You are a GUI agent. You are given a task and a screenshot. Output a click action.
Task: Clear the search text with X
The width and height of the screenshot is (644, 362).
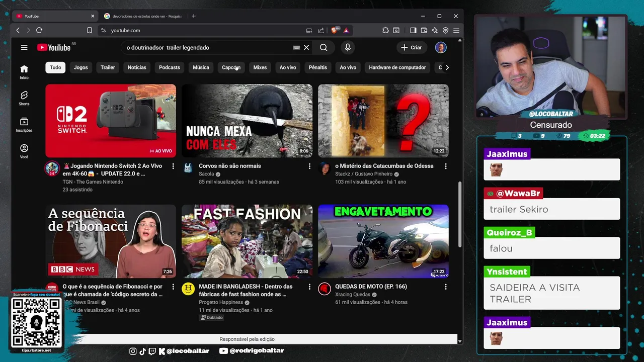click(306, 47)
